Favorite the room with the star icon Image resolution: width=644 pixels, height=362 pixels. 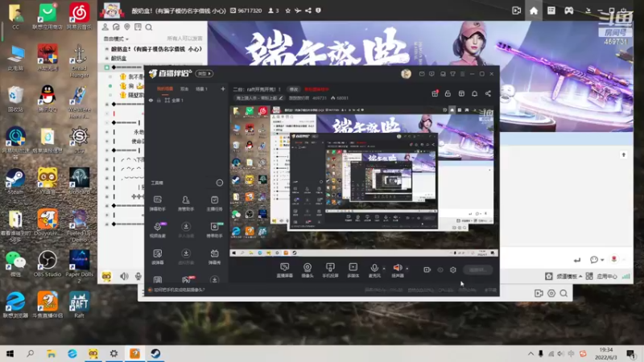click(x=288, y=10)
